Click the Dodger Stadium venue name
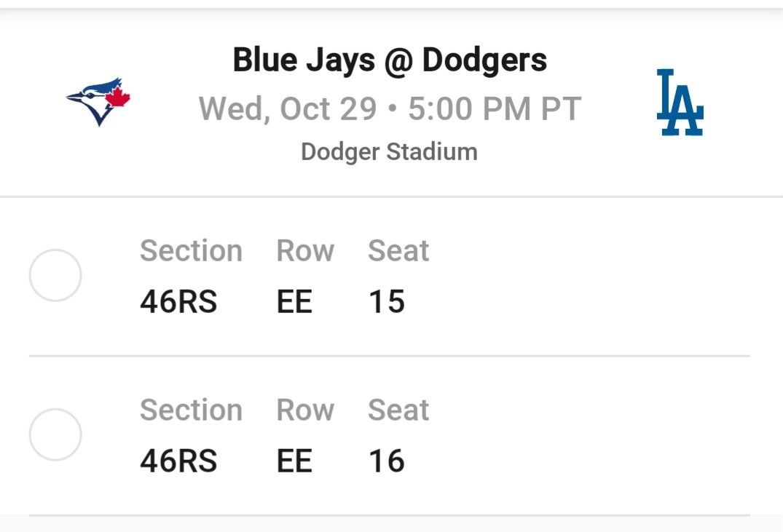The image size is (783, 532). click(389, 153)
